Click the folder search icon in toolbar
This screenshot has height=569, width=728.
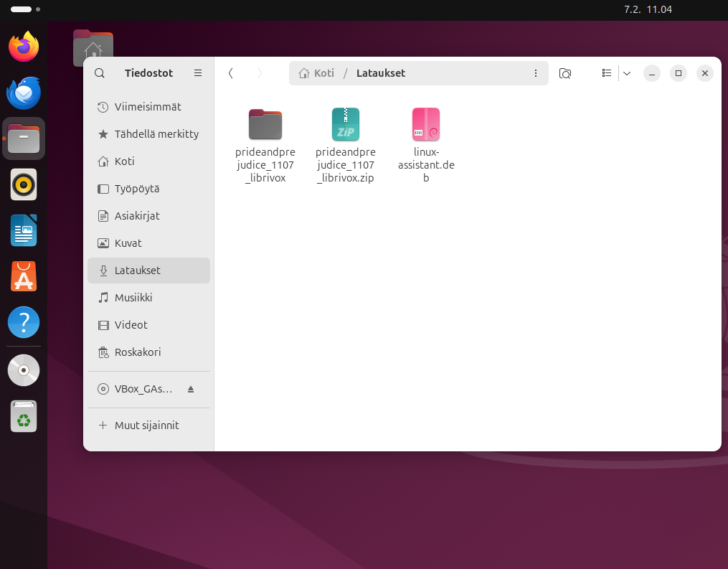point(565,73)
